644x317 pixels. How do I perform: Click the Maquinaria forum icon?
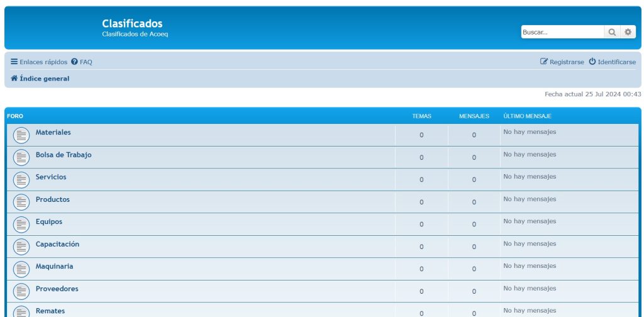click(x=21, y=269)
